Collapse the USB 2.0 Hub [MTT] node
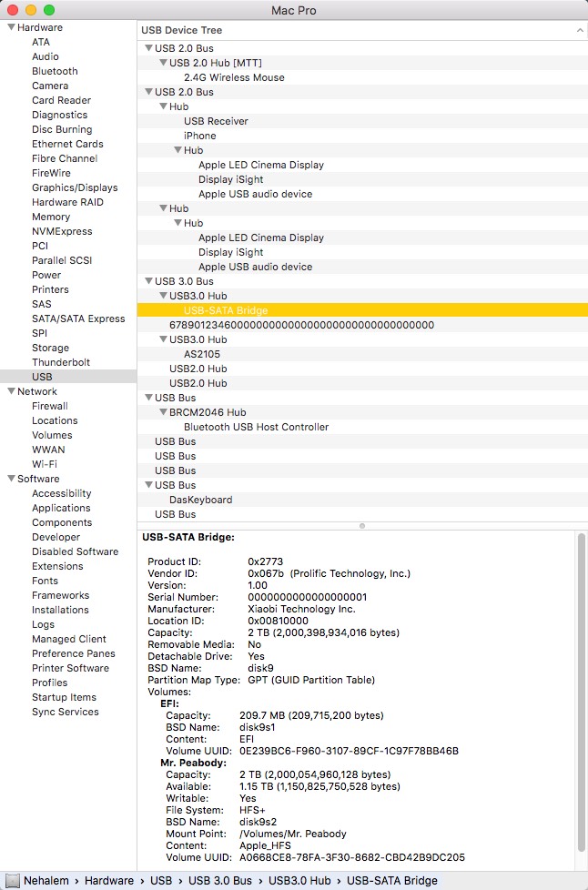The image size is (588, 890). (164, 63)
